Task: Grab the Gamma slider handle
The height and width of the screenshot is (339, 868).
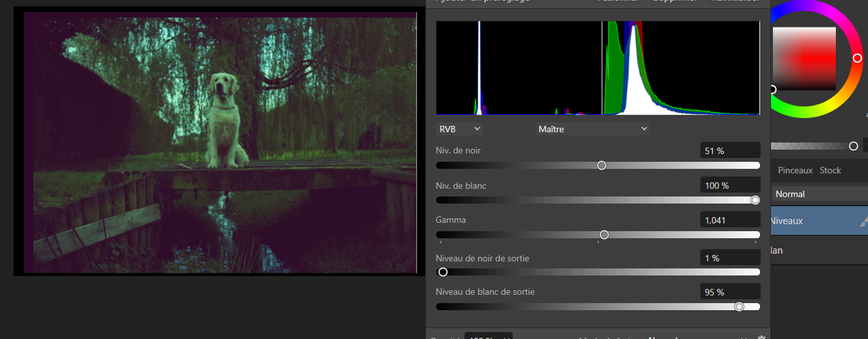Action: 604,235
